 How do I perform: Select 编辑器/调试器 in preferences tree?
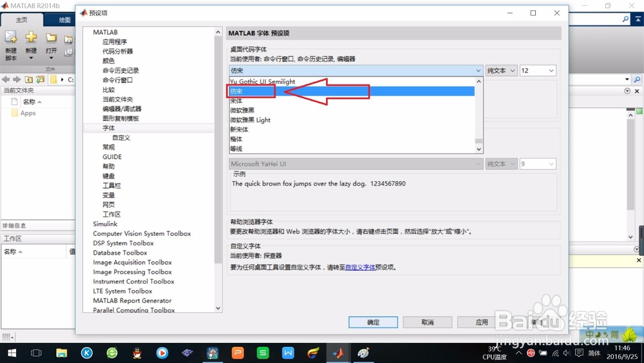click(122, 109)
